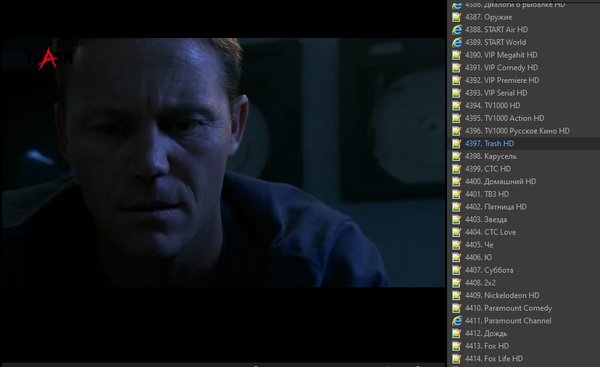
Task: Switch to 4402. Пятница HD
Action: (x=496, y=207)
